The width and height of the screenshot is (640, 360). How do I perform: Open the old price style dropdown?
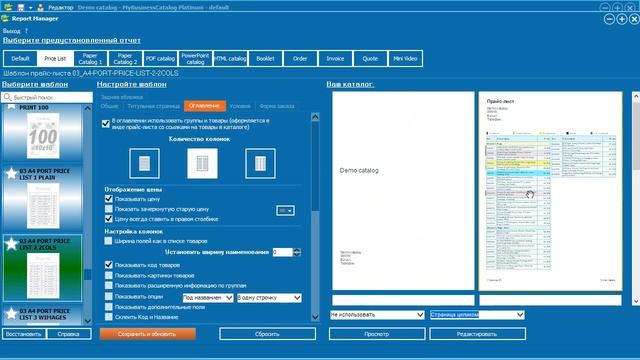(285, 211)
